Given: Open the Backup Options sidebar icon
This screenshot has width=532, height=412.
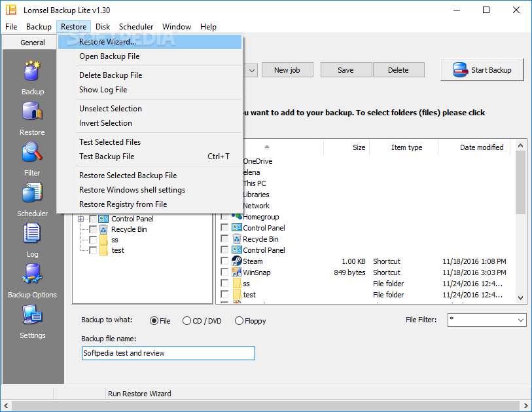Looking at the screenshot, I should tap(32, 274).
